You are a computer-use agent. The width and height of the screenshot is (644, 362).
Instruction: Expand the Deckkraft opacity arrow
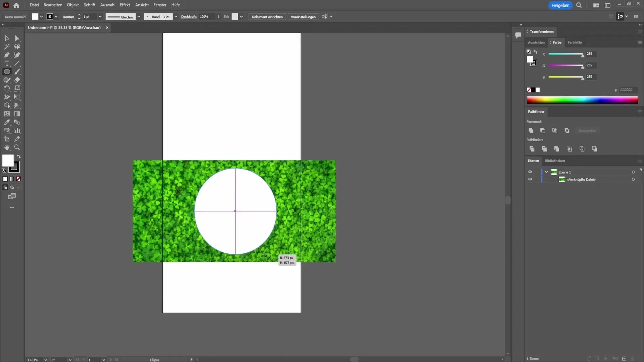coord(218,17)
